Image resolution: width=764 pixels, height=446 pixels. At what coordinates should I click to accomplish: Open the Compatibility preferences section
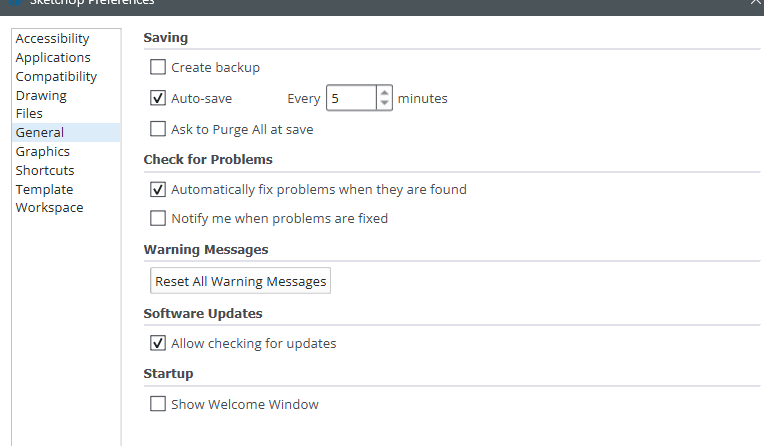coord(56,77)
